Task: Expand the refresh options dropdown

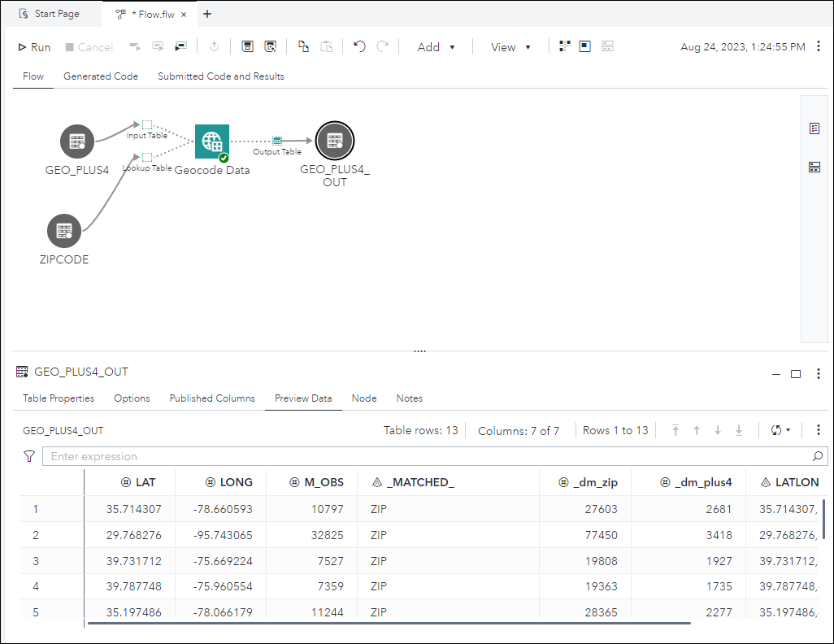Action: [x=780, y=430]
